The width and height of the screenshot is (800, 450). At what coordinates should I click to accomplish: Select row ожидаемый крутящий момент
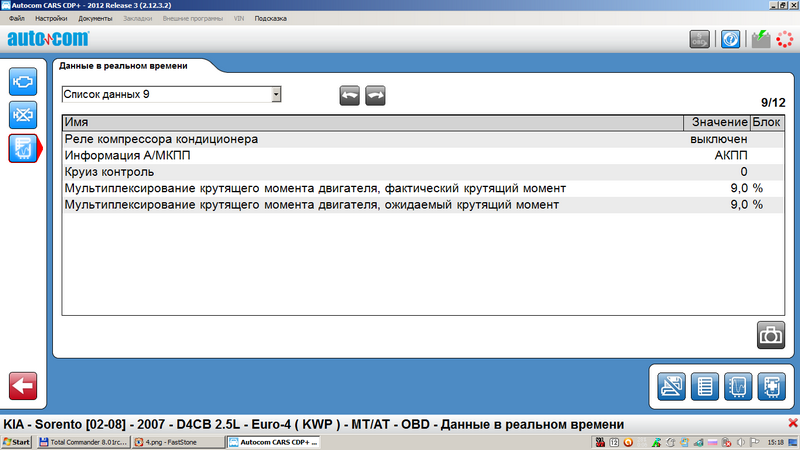point(423,205)
